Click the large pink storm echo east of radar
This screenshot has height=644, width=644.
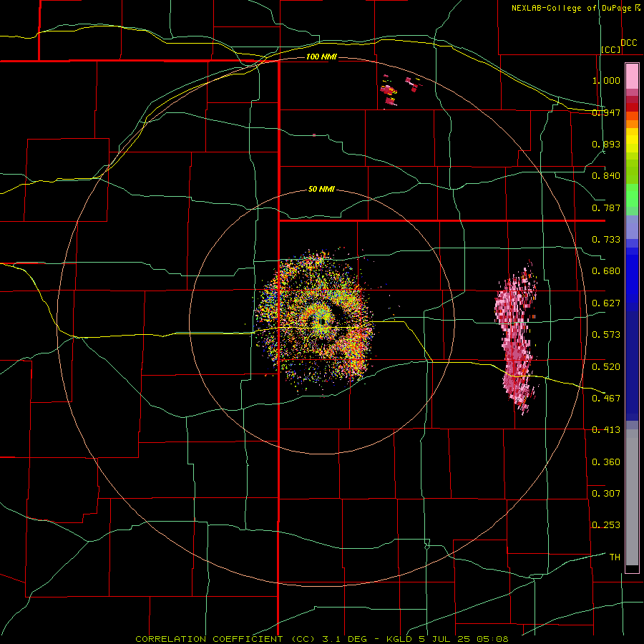pos(515,337)
